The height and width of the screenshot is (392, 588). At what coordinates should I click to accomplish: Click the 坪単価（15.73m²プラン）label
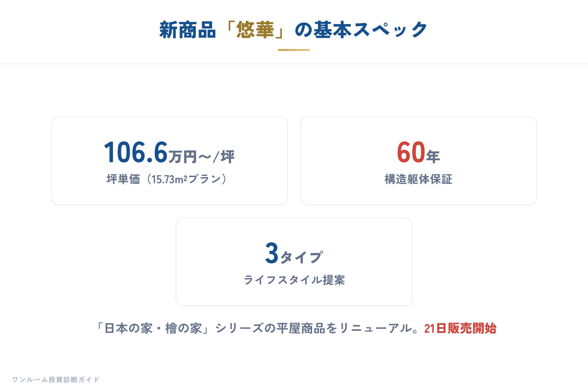[x=167, y=179]
